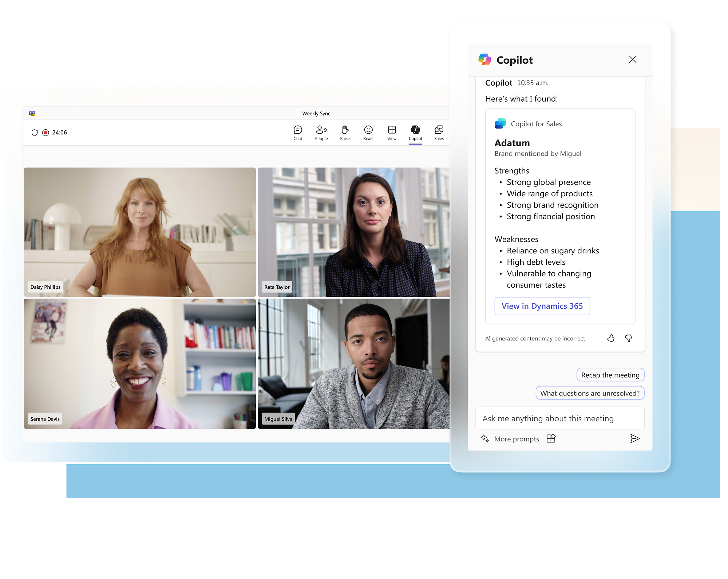This screenshot has width=728, height=579.
Task: Open the Sales app in toolbar
Action: click(439, 133)
